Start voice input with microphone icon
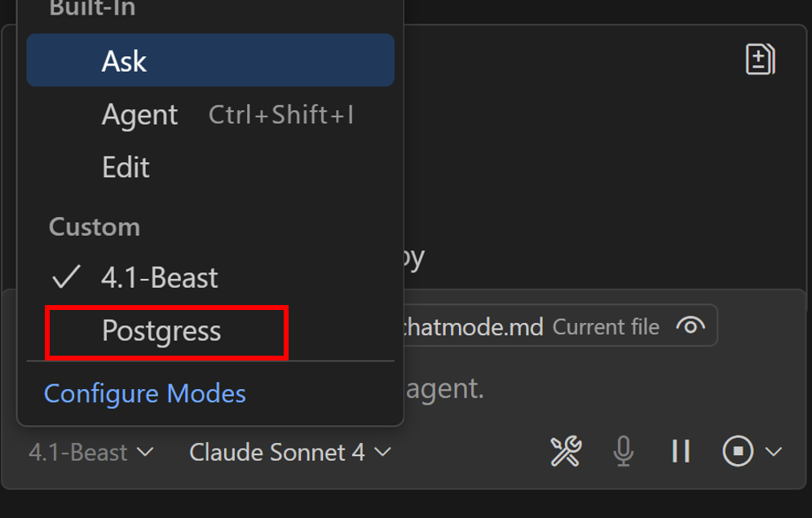 point(624,452)
